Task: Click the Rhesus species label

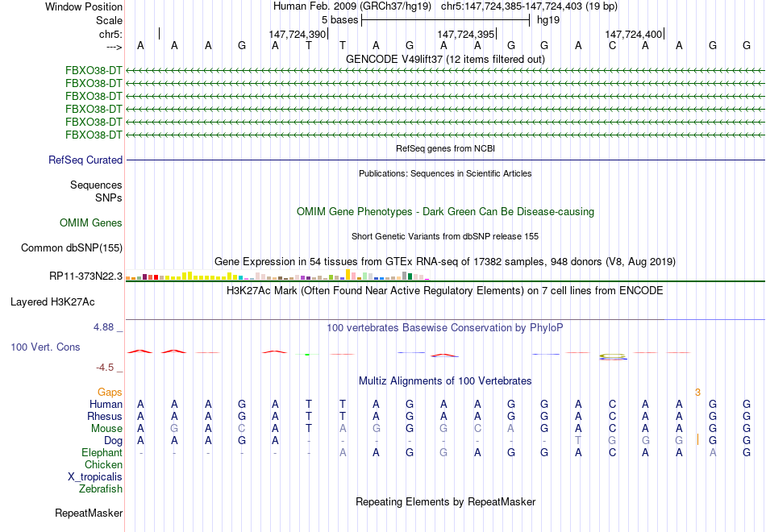Action: (105, 416)
